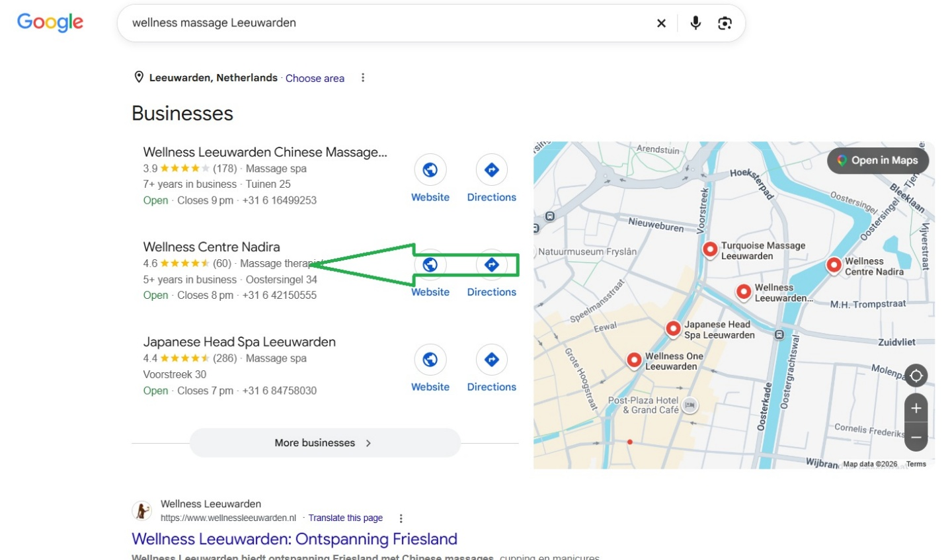Image resolution: width=946 pixels, height=560 pixels.
Task: Click the Website label for Wellness Leeuwarden Chinese Massage
Action: (x=430, y=197)
